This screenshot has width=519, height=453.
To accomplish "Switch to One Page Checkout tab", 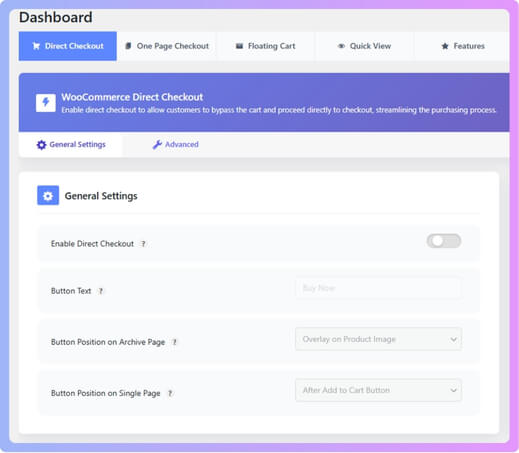I will pyautogui.click(x=167, y=46).
